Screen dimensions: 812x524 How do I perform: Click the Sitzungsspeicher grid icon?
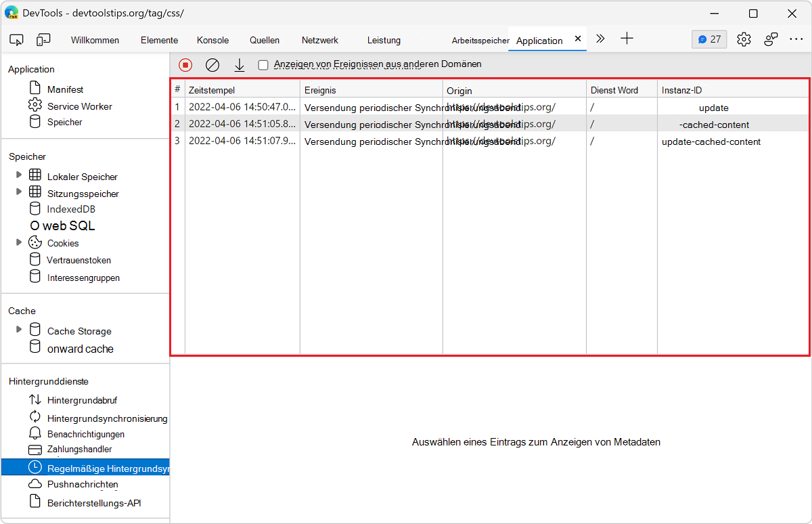point(35,192)
